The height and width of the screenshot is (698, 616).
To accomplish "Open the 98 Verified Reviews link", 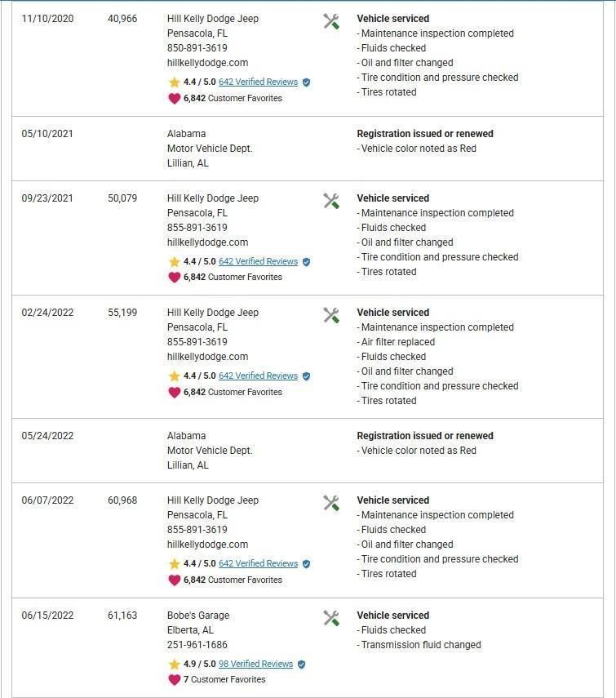I will (255, 665).
